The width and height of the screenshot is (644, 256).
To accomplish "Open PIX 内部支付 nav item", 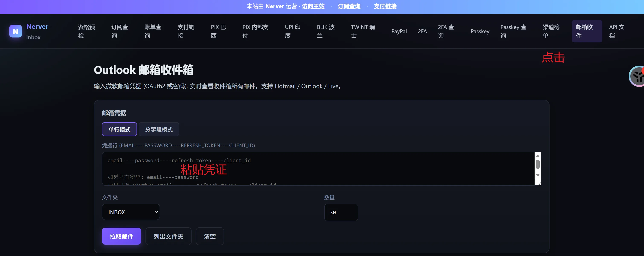I will (256, 32).
